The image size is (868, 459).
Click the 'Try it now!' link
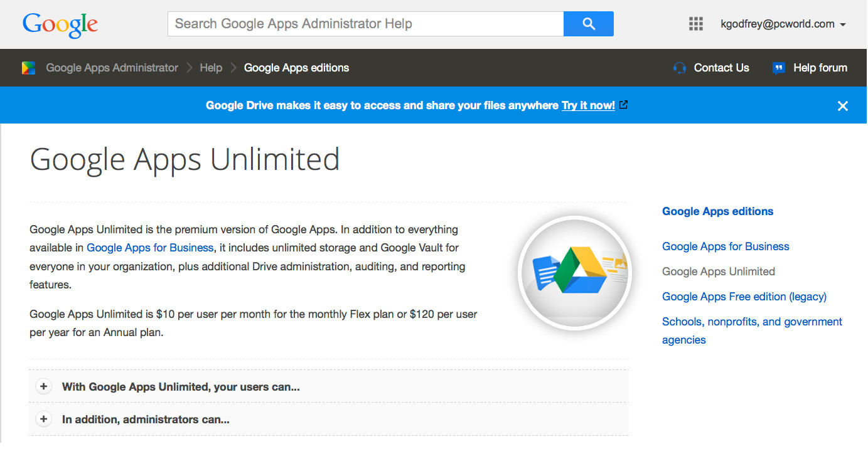point(588,105)
